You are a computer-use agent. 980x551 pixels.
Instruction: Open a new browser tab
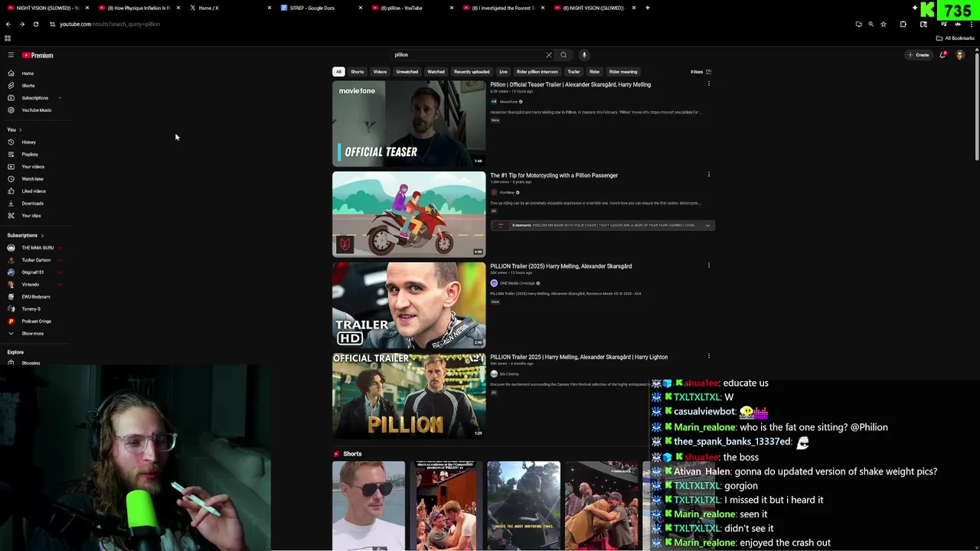coord(648,8)
